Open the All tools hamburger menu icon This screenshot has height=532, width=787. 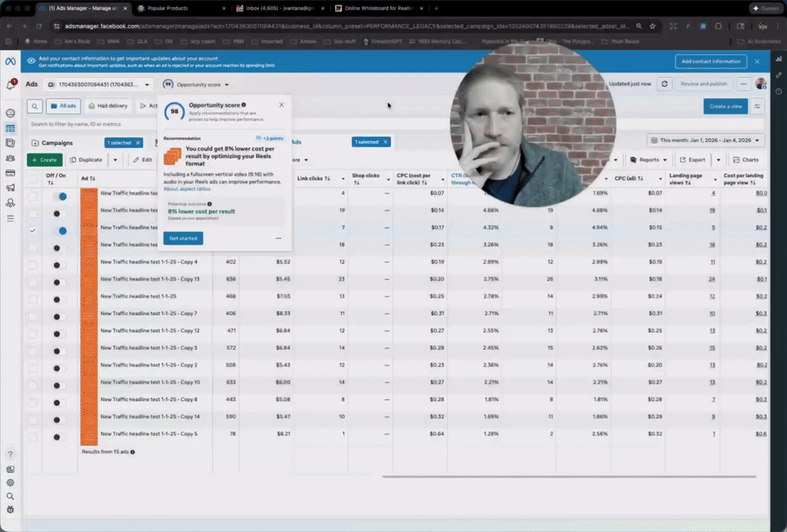(10, 218)
